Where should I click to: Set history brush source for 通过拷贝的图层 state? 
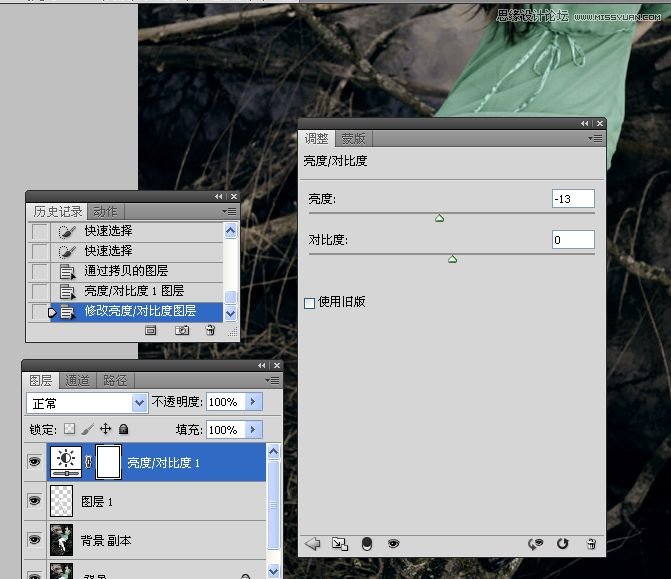(40, 271)
